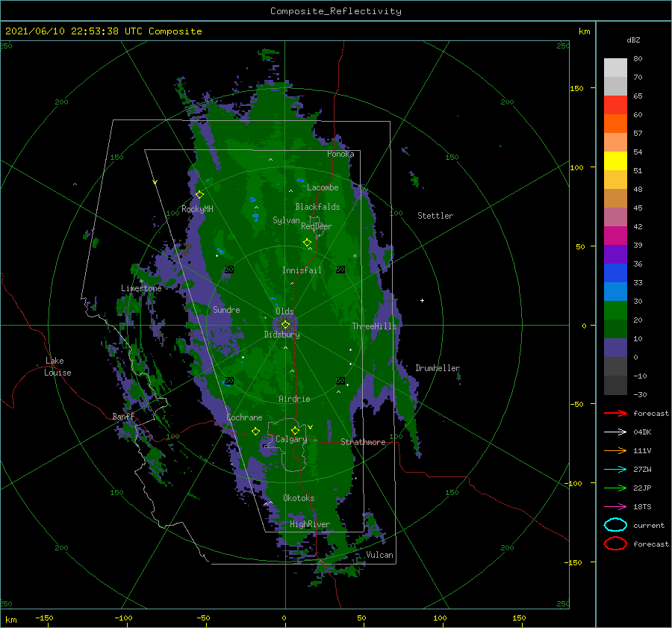Click white plus marker east of ThreeHills
This screenshot has height=628, width=672.
(422, 300)
